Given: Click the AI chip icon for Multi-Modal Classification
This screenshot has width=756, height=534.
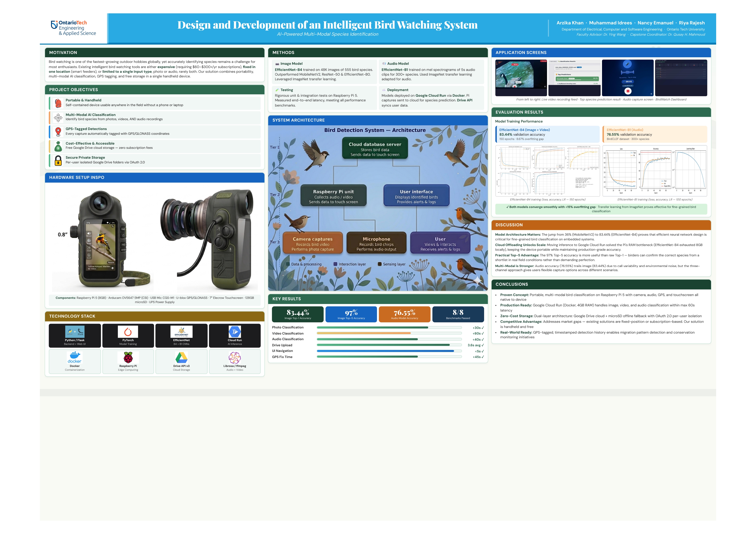Looking at the screenshot, I should pos(58,118).
